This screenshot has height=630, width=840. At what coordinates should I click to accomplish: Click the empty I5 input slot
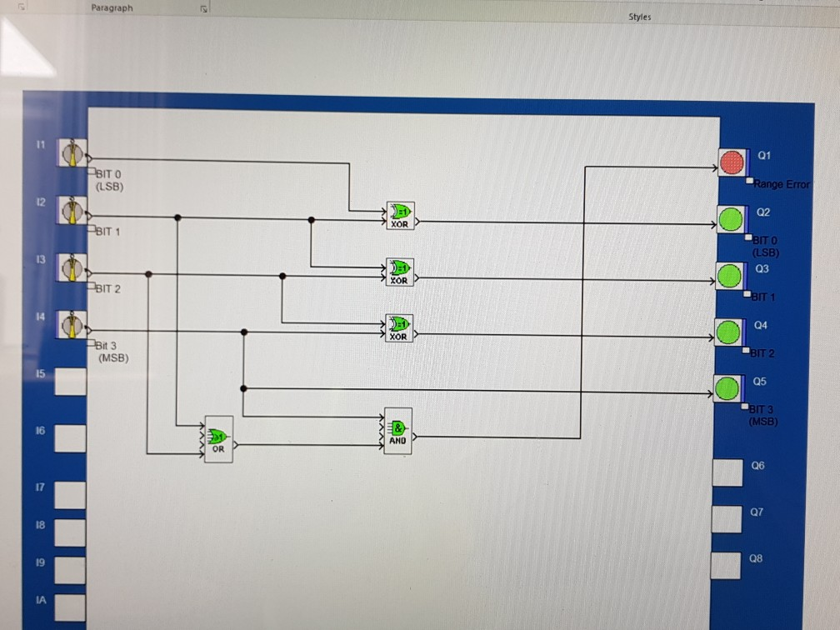(x=71, y=382)
